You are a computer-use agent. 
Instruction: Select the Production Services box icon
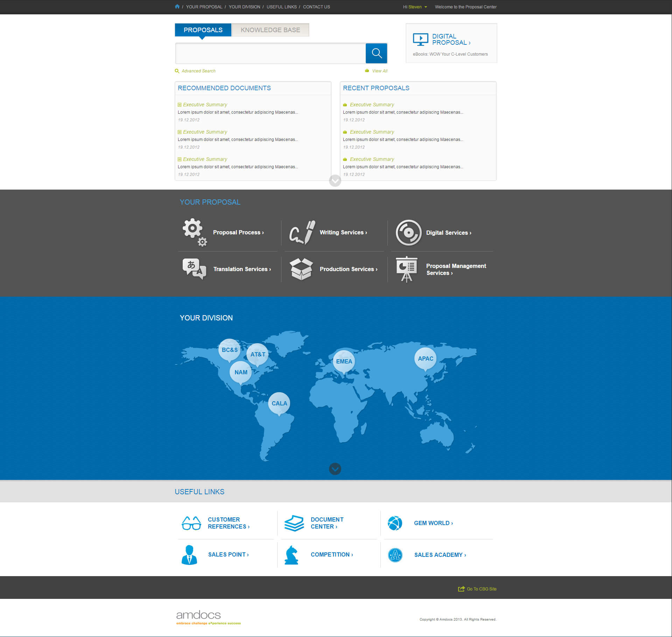coord(302,269)
